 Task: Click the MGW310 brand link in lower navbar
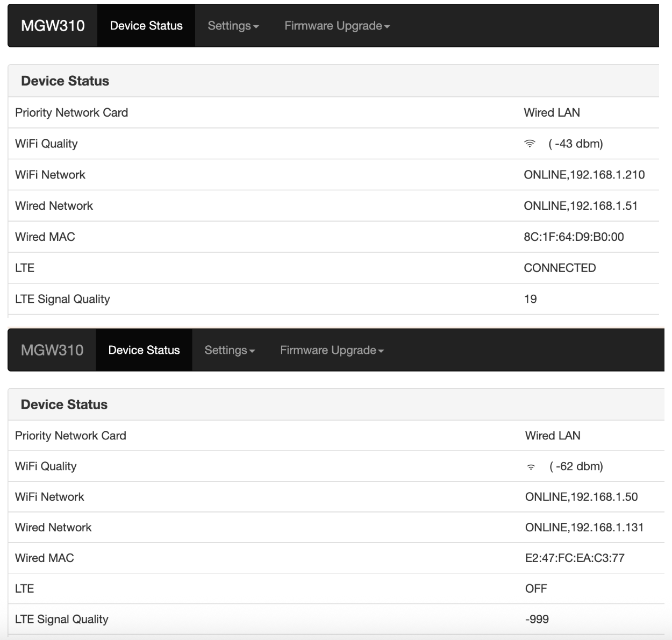tap(52, 350)
